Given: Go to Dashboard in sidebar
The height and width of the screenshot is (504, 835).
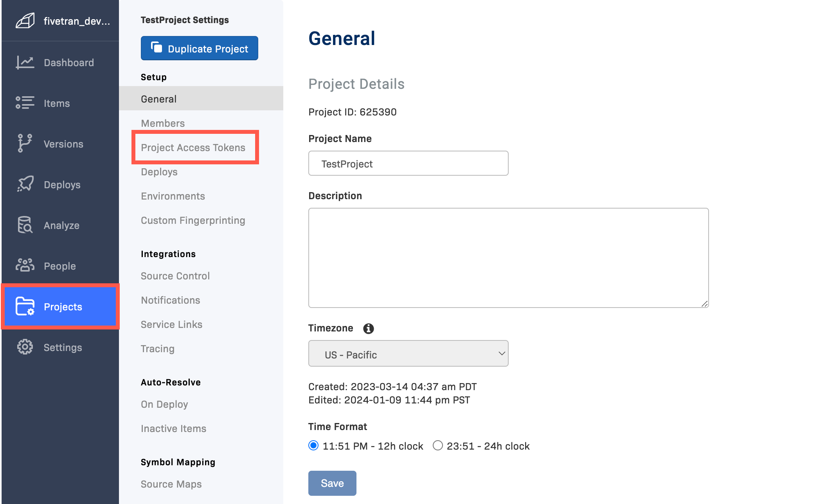Looking at the screenshot, I should pos(60,63).
